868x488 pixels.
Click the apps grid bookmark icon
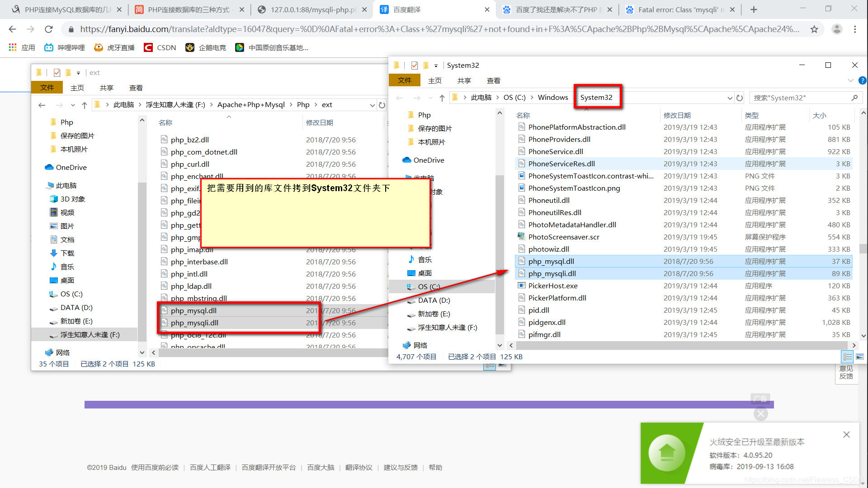coord(13,47)
